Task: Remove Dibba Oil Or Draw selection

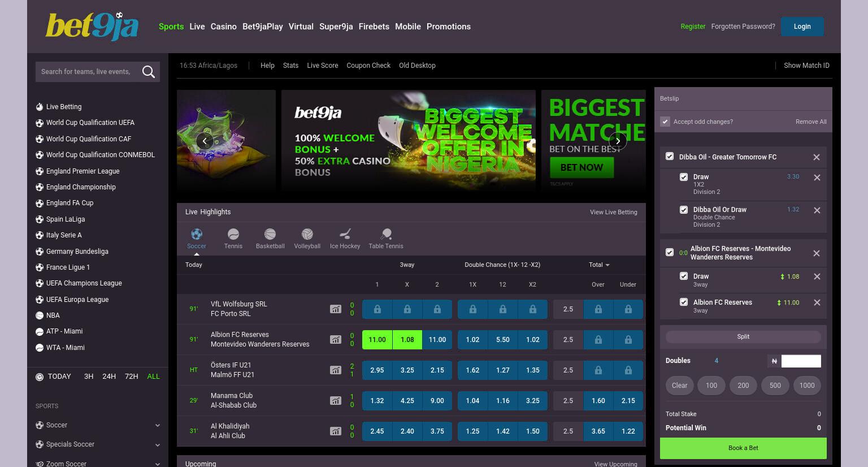Action: [x=817, y=210]
